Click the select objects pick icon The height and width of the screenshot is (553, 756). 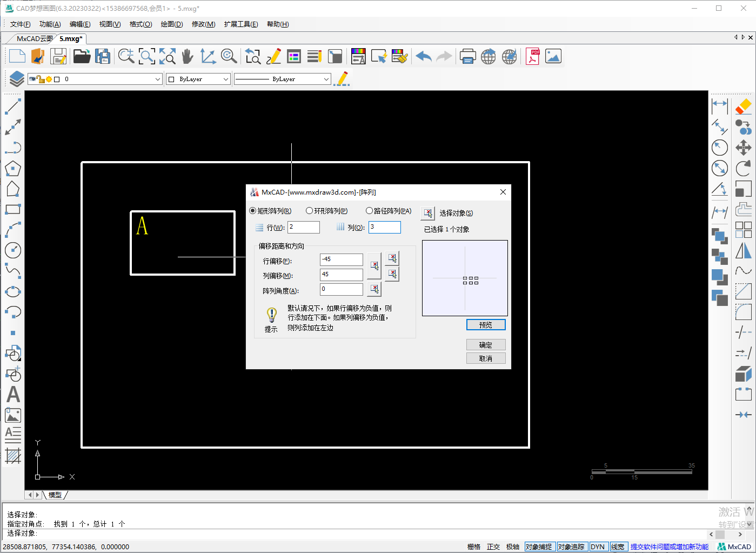point(427,213)
